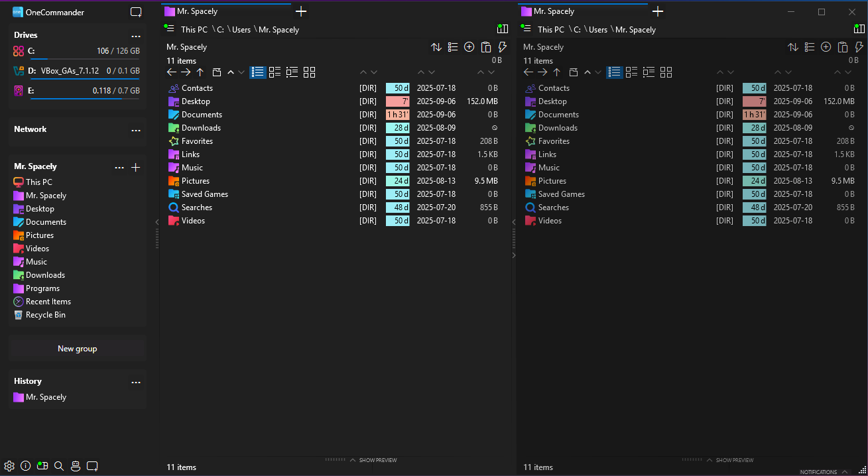This screenshot has height=476, width=868.
Task: Click Users in the left pane breadcrumb
Action: (x=241, y=29)
